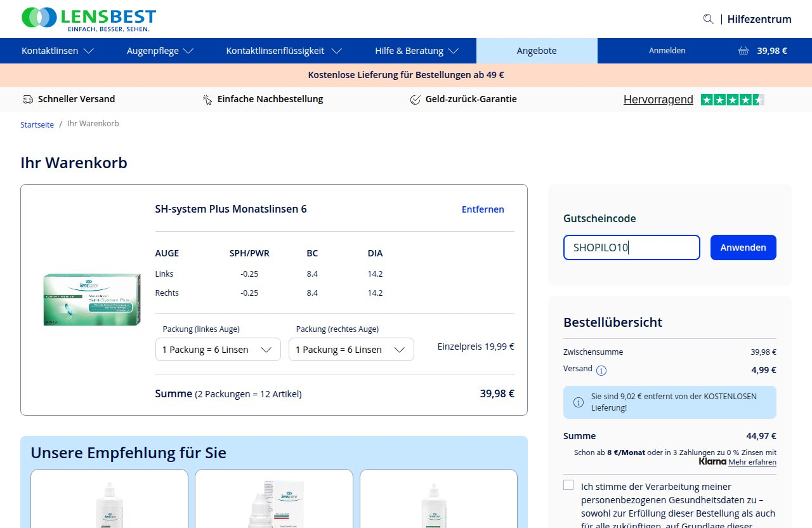Click the second recommended product card

pyautogui.click(x=273, y=499)
